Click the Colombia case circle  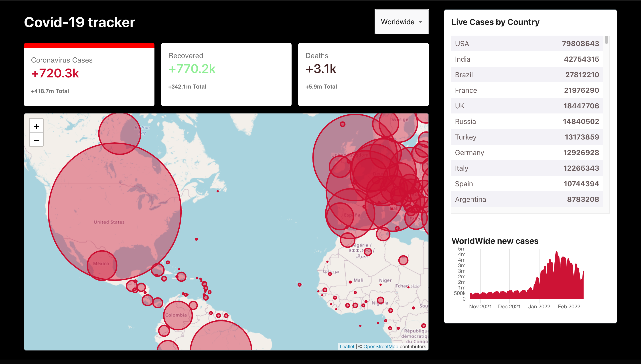(178, 315)
